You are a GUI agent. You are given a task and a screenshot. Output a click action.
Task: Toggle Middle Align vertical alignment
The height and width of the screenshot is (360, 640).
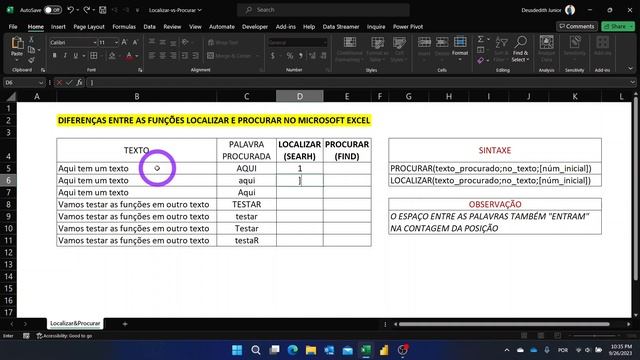[x=162, y=42]
